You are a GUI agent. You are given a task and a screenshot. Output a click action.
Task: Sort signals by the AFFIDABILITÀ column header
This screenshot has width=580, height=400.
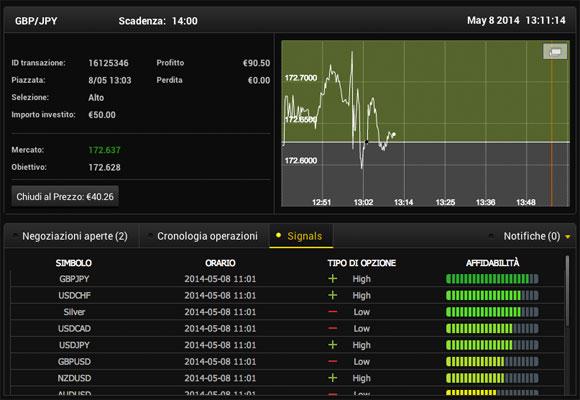click(492, 263)
